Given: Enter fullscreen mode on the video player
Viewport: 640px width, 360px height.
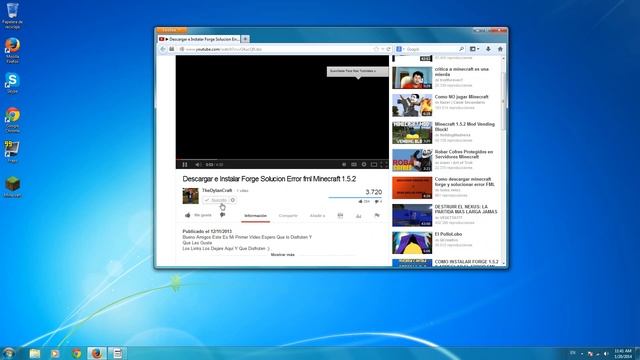Looking at the screenshot, I should 384,164.
